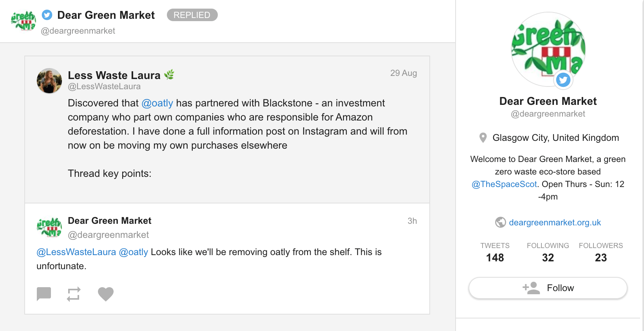
Task: Click the Follow button
Action: pyautogui.click(x=548, y=288)
